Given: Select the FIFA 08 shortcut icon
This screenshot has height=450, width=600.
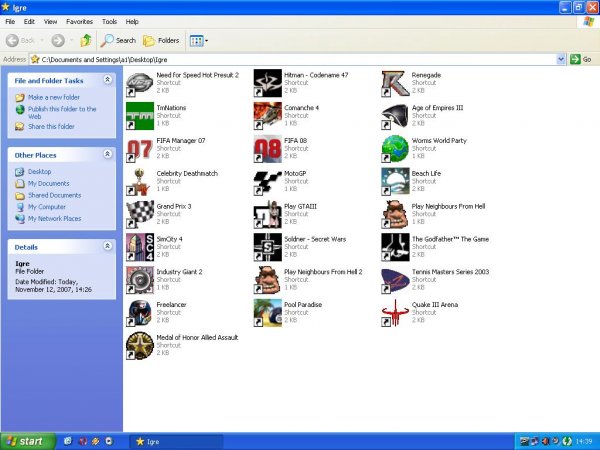Looking at the screenshot, I should point(267,149).
